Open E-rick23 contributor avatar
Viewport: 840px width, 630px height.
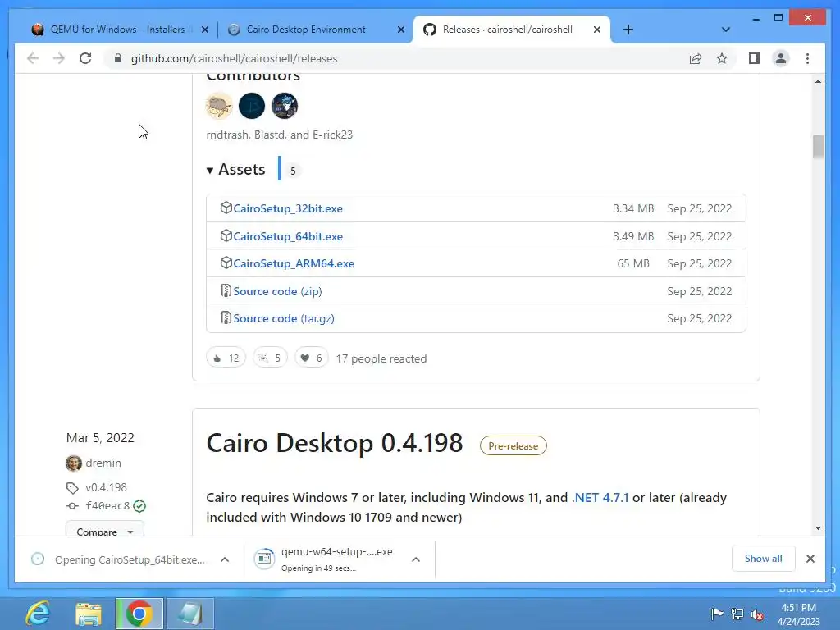(x=285, y=106)
